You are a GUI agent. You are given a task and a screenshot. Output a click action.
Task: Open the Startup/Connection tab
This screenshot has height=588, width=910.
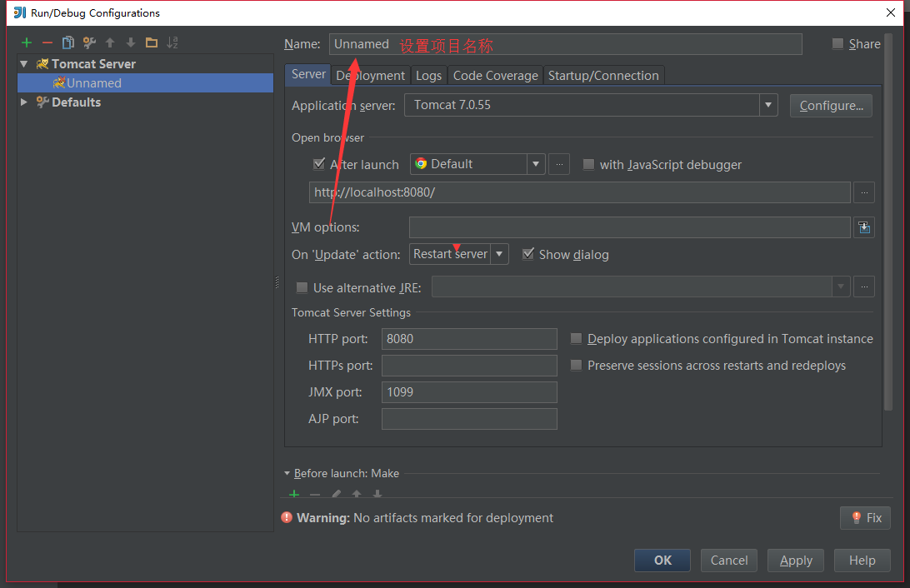(603, 76)
